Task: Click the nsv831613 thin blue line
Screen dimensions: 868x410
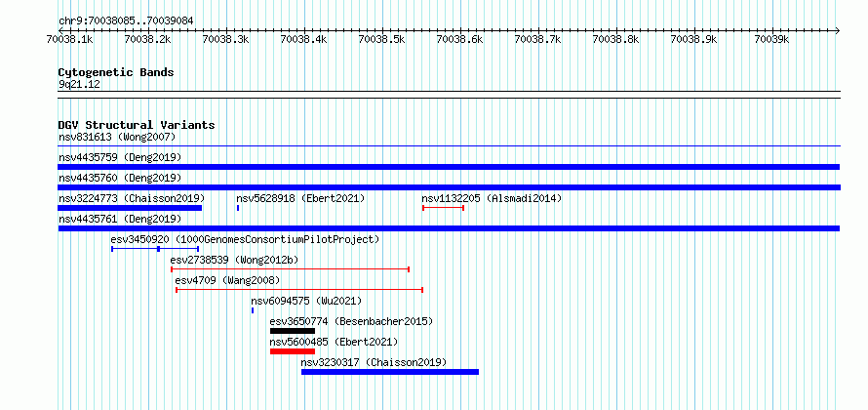Action: pyautogui.click(x=449, y=146)
